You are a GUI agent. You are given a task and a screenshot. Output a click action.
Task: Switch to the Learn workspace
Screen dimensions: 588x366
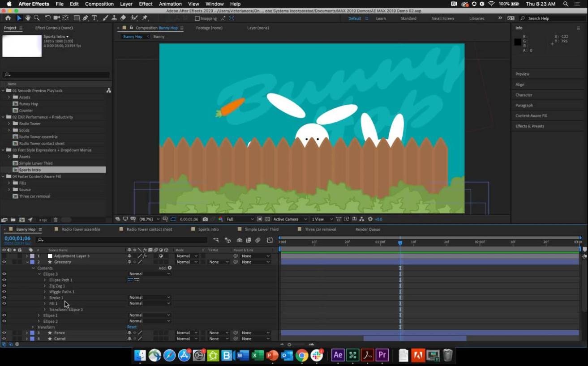coord(381,18)
